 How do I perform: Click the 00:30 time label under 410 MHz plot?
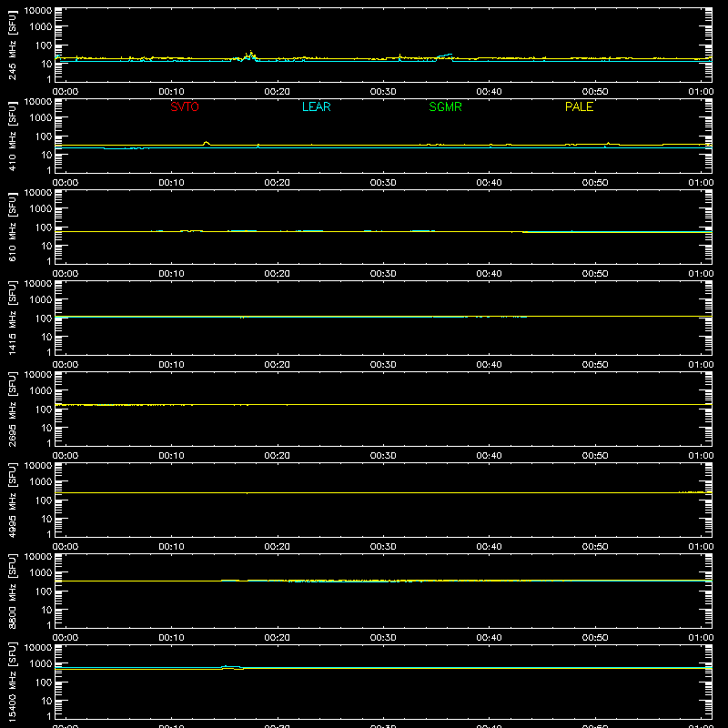click(383, 183)
